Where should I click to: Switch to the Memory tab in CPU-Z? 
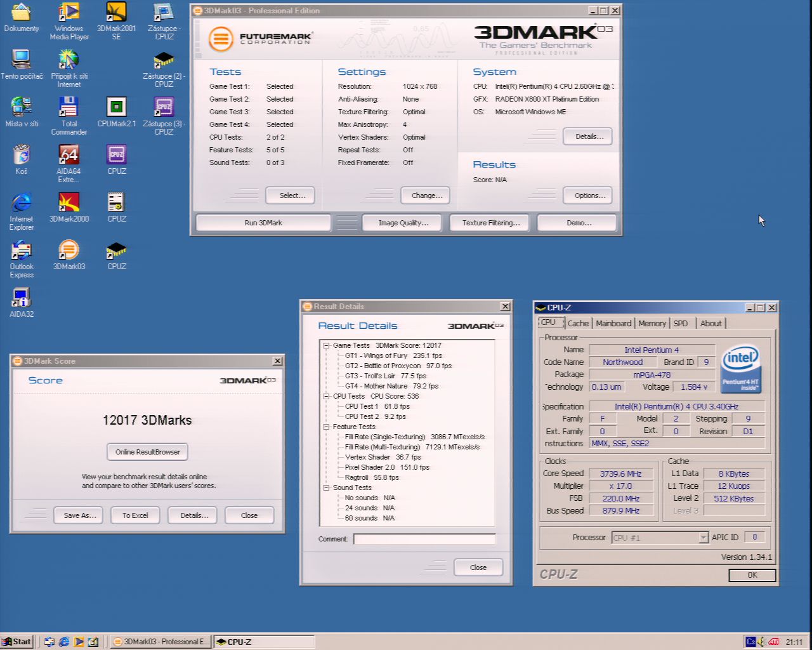(x=652, y=323)
